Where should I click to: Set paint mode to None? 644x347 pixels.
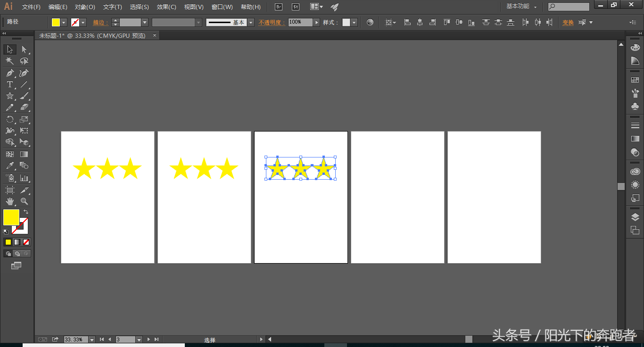pos(26,242)
